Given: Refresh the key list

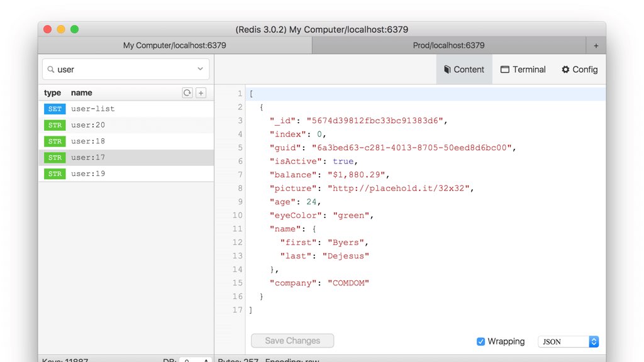Looking at the screenshot, I should click(x=187, y=92).
